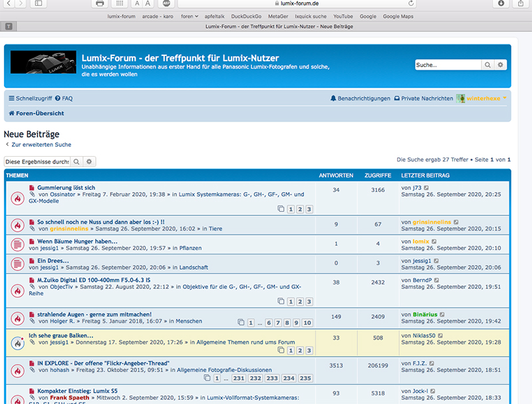The height and width of the screenshot is (404, 532).
Task: Show the Safari sidebar
Action: [38, 4]
